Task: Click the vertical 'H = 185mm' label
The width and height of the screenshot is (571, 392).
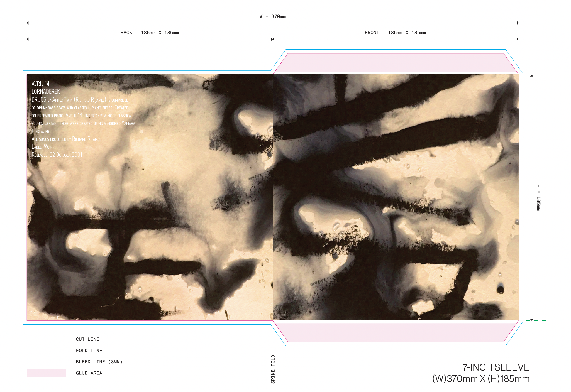Action: tap(538, 197)
